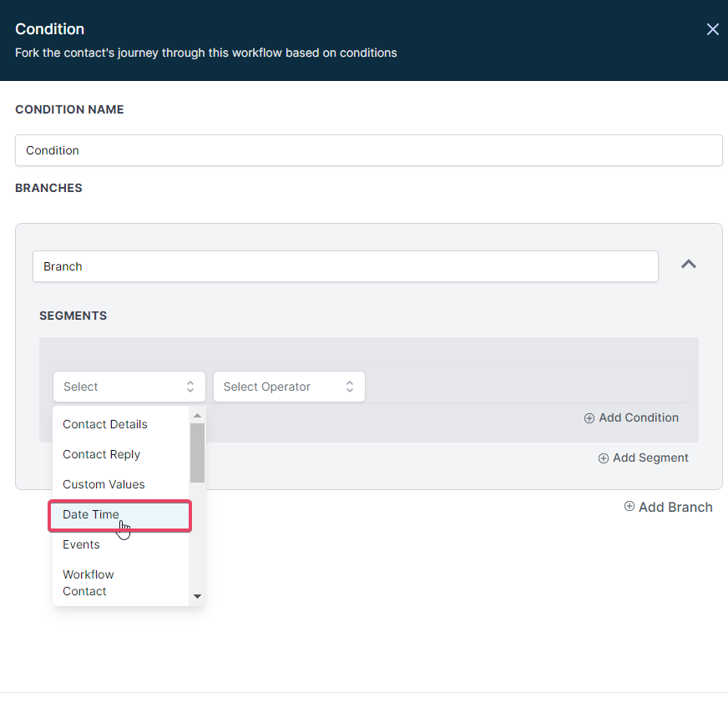Choose Contact Details from the dropdown list
The width and height of the screenshot is (728, 703).
[x=105, y=424]
